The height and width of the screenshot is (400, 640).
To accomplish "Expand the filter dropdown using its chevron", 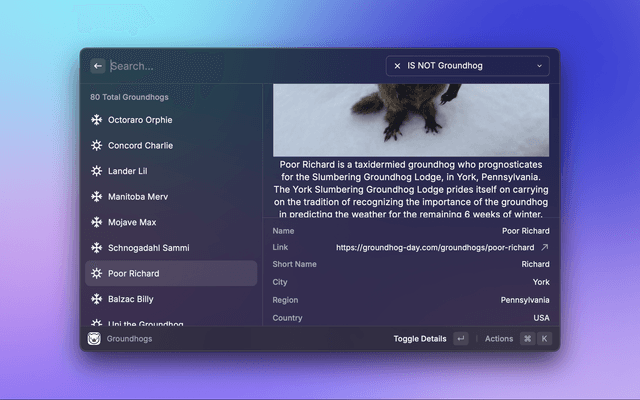I will tap(540, 66).
